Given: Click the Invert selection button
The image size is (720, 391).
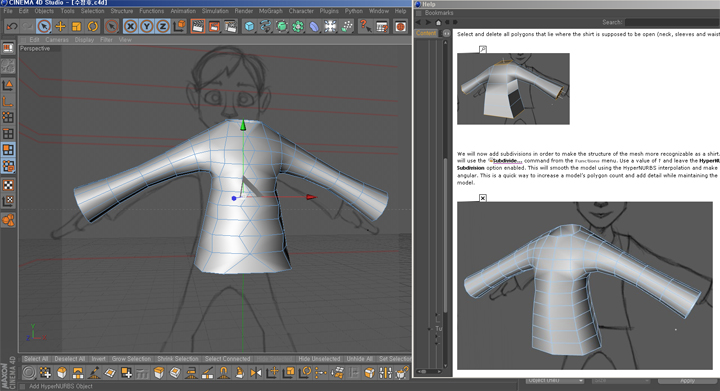Looking at the screenshot, I should click(x=98, y=359).
